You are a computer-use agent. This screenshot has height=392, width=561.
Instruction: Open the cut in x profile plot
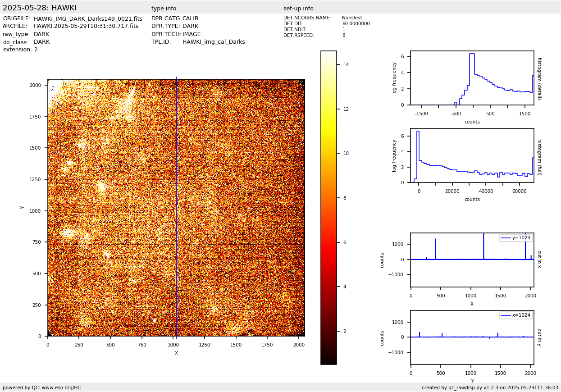472,260
